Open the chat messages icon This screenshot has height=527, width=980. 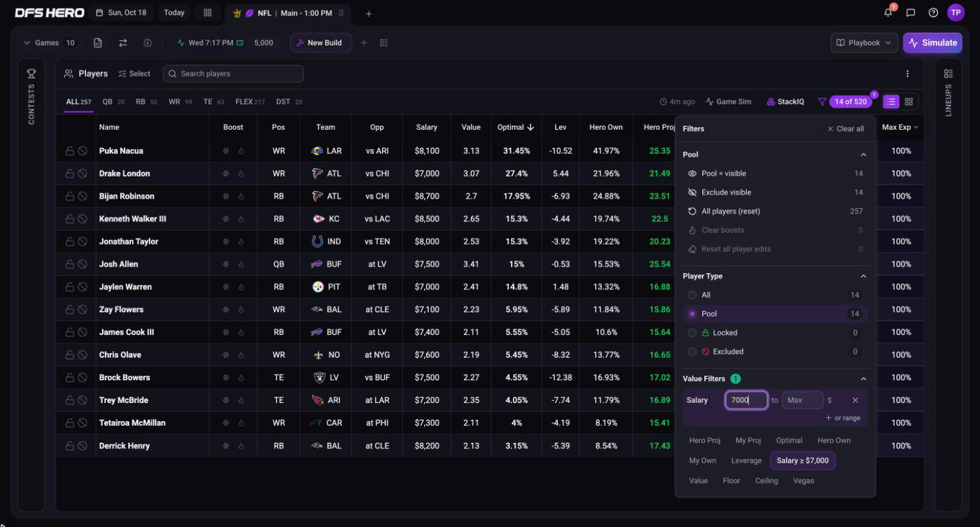pos(911,12)
